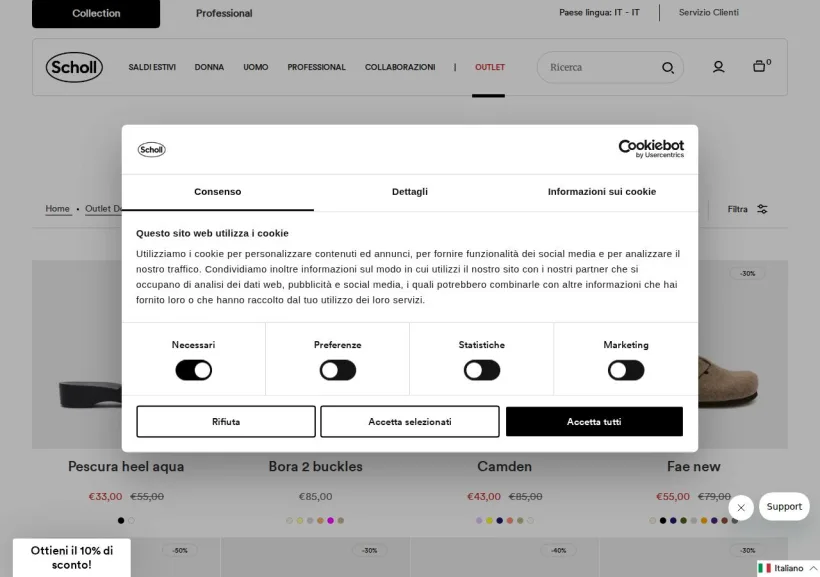Open the OUTLET menu
Screen dimensions: 820x577
490,67
